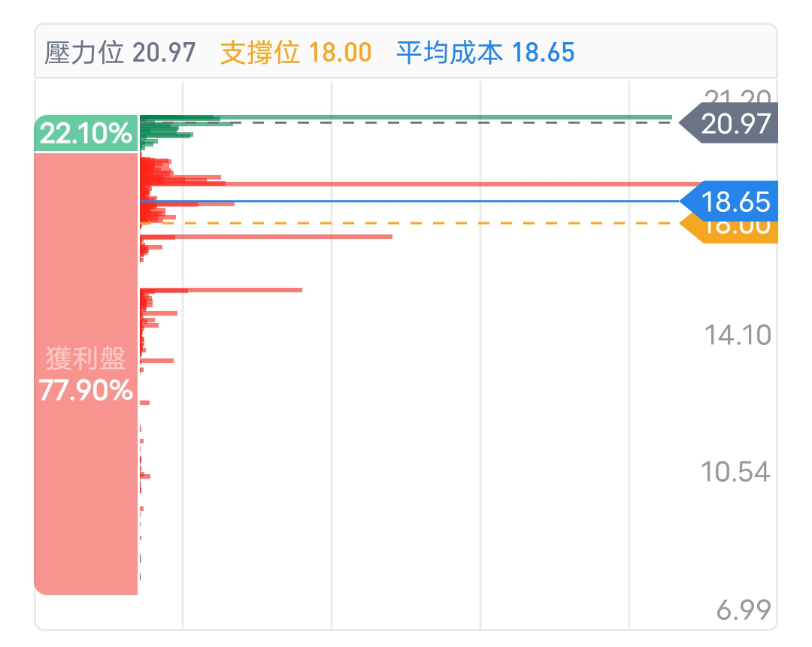This screenshot has height=647, width=812.
Task: Click the gray dashed resistance line
Action: pyautogui.click(x=409, y=122)
